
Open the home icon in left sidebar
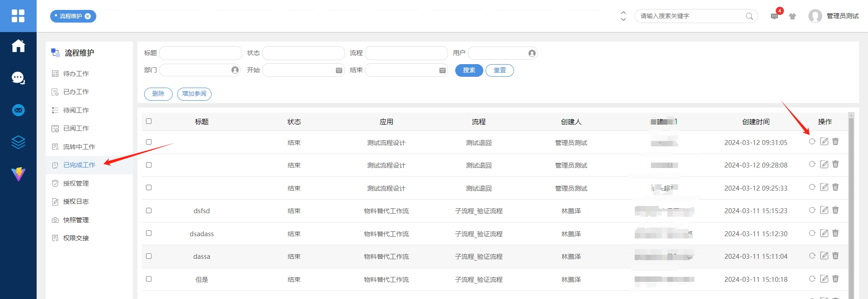[18, 46]
